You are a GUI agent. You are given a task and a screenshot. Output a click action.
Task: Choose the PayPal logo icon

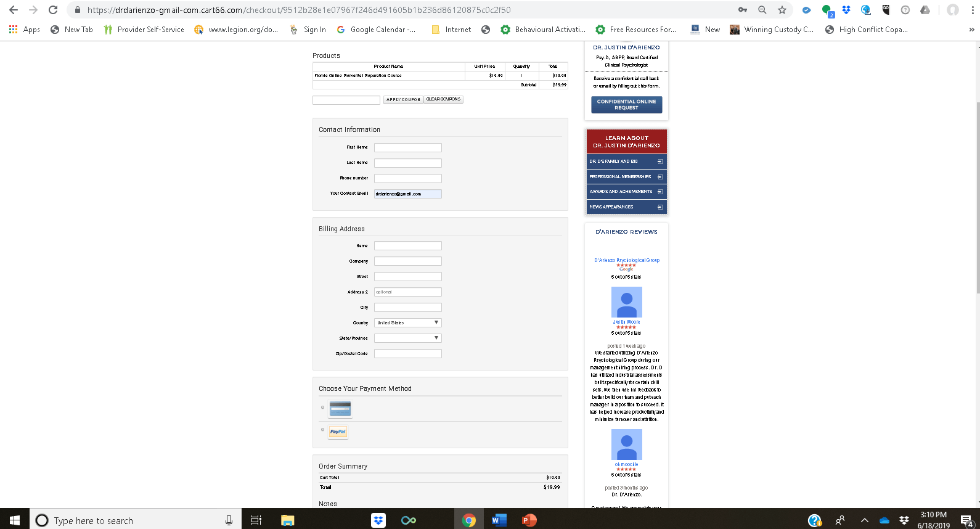click(338, 432)
